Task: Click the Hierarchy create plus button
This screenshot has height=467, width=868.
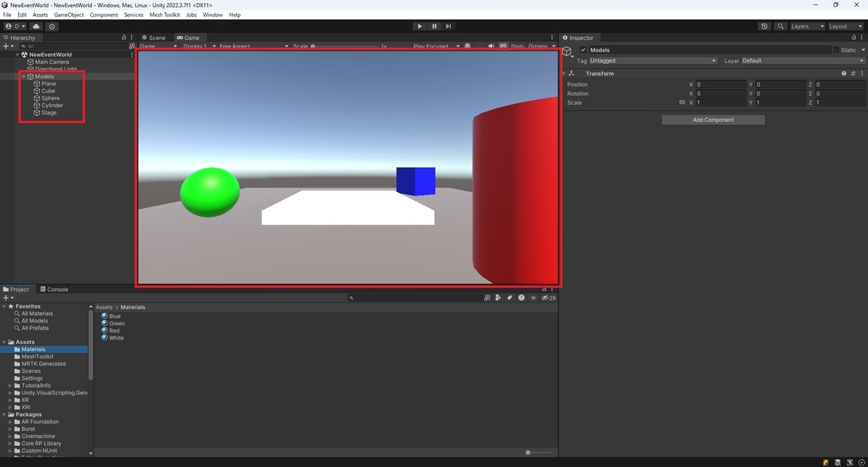Action: [7, 46]
